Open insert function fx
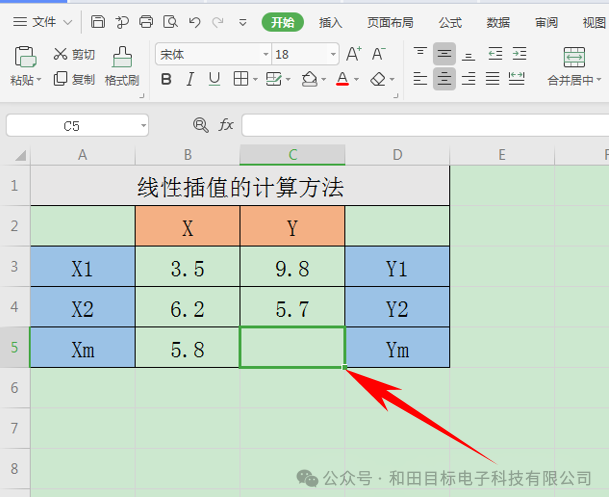 [x=226, y=125]
